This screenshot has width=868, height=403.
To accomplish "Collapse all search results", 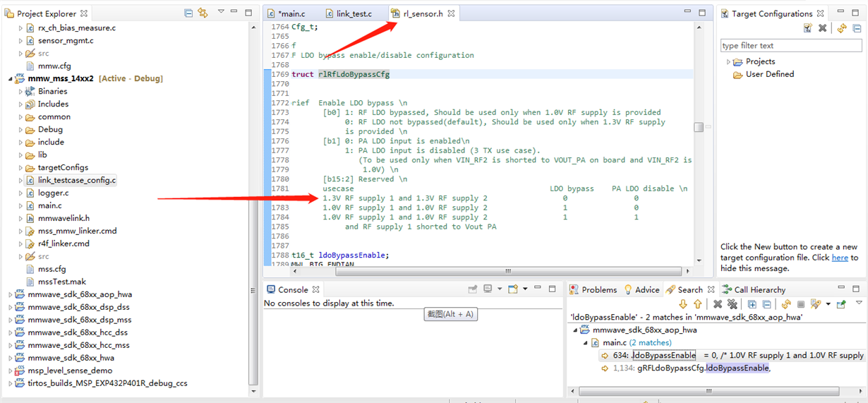I will [766, 304].
